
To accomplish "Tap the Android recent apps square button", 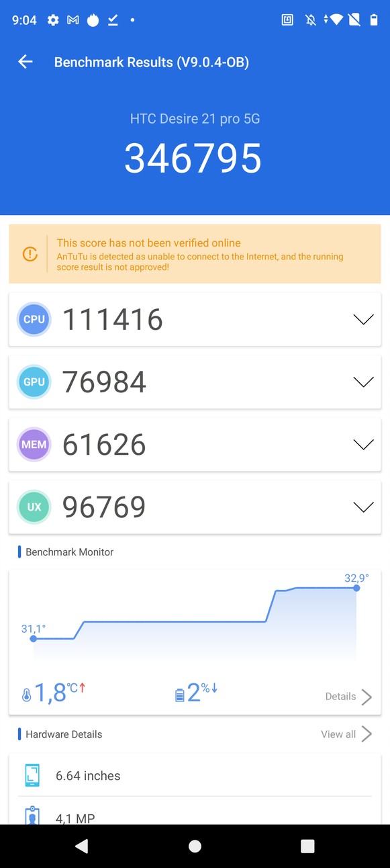I will pyautogui.click(x=307, y=847).
